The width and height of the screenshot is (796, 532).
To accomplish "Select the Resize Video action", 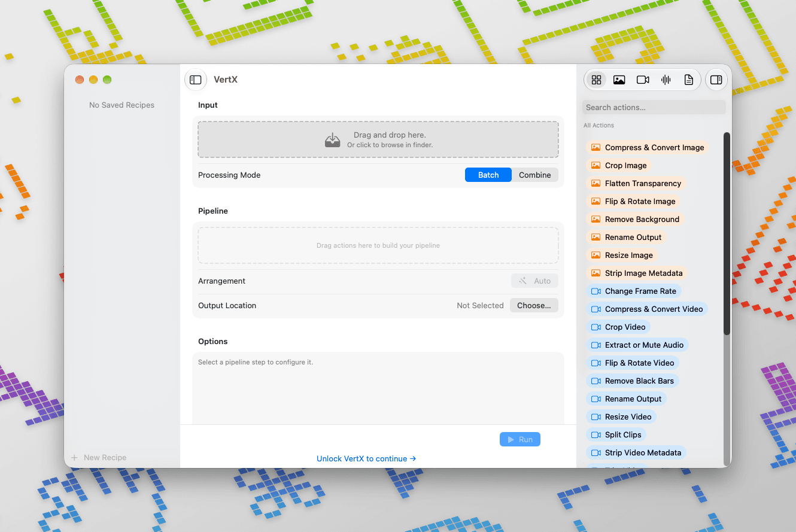I will [621, 417].
